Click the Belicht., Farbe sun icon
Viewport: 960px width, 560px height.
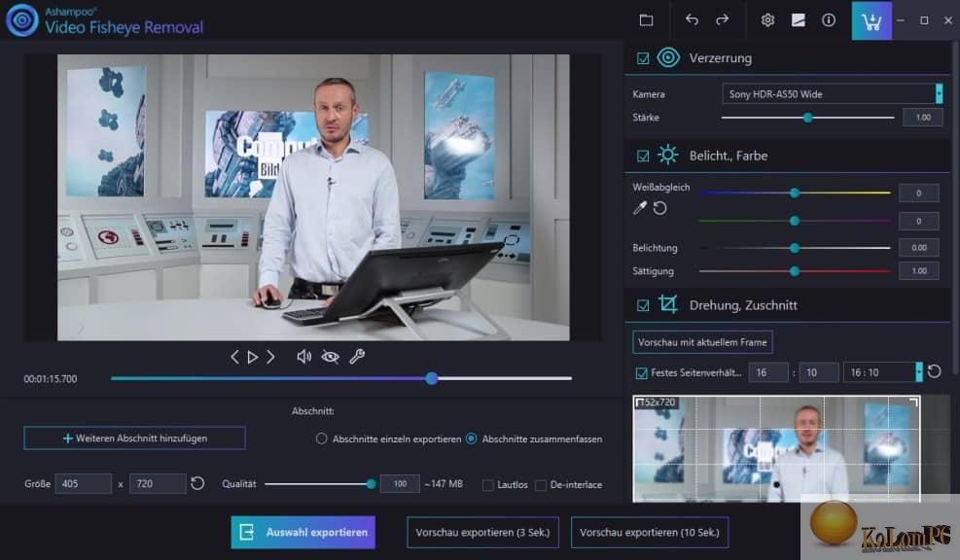[668, 155]
